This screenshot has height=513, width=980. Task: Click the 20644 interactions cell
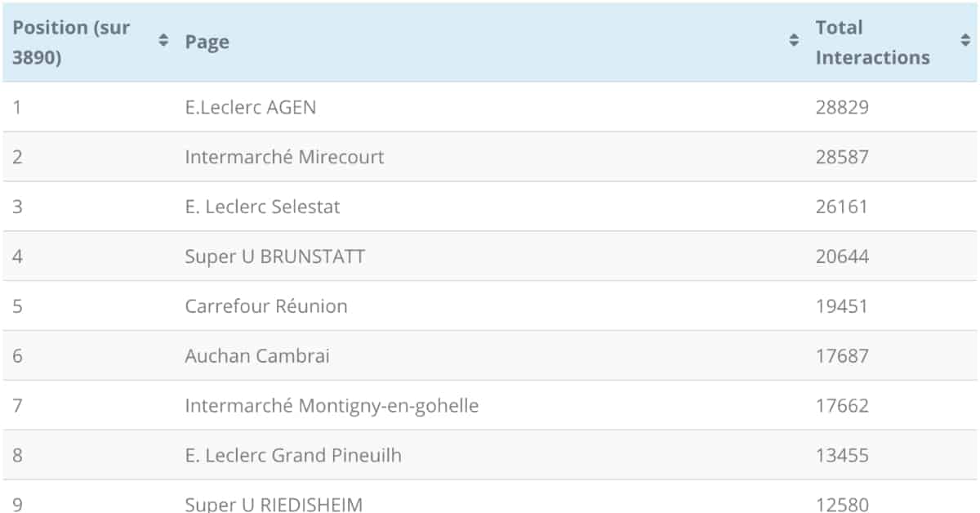(842, 256)
